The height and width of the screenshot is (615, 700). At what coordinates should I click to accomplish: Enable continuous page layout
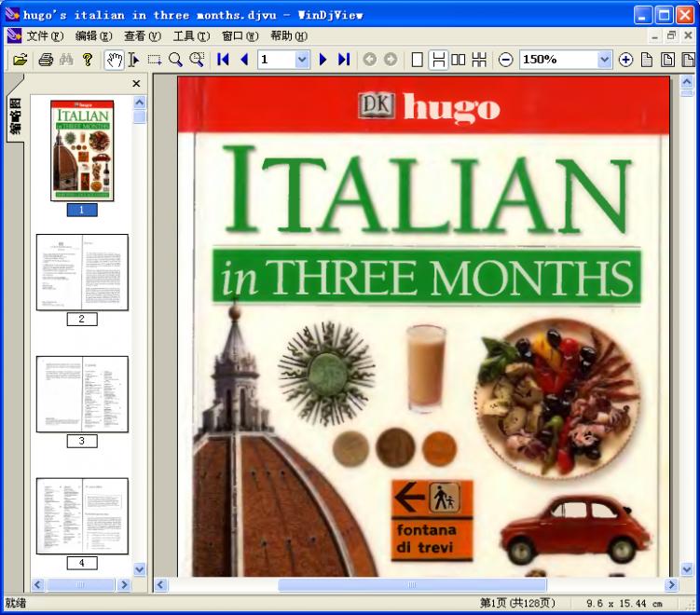click(x=438, y=60)
